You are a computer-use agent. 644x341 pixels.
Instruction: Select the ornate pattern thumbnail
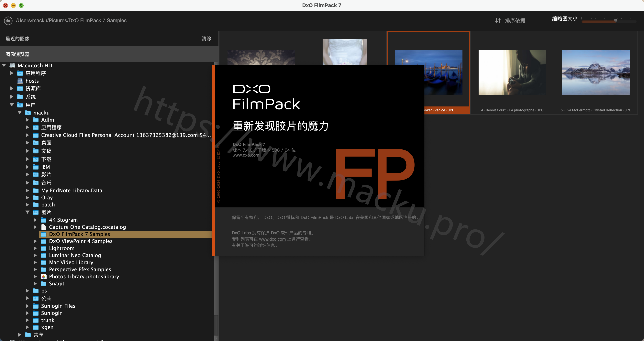(261, 58)
